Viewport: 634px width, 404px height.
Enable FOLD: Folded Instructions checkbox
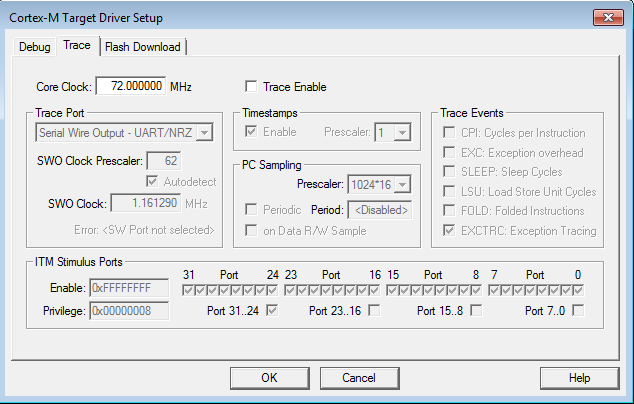[x=449, y=210]
